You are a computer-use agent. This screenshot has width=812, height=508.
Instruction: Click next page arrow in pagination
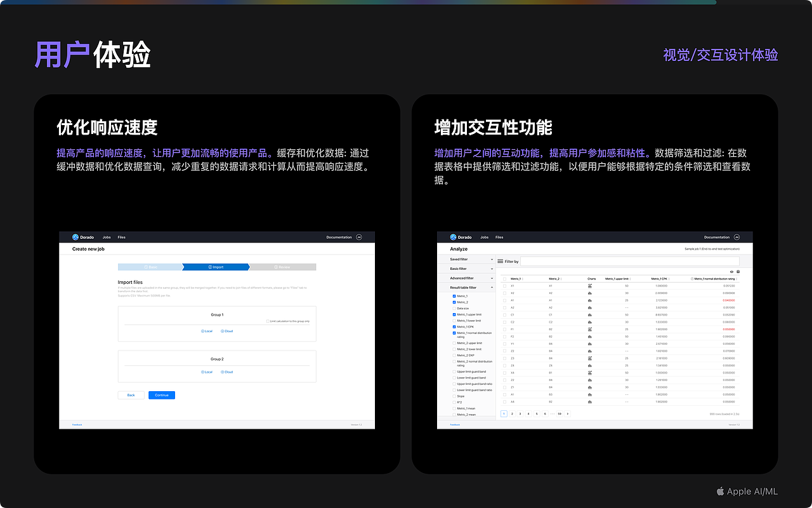(x=568, y=414)
